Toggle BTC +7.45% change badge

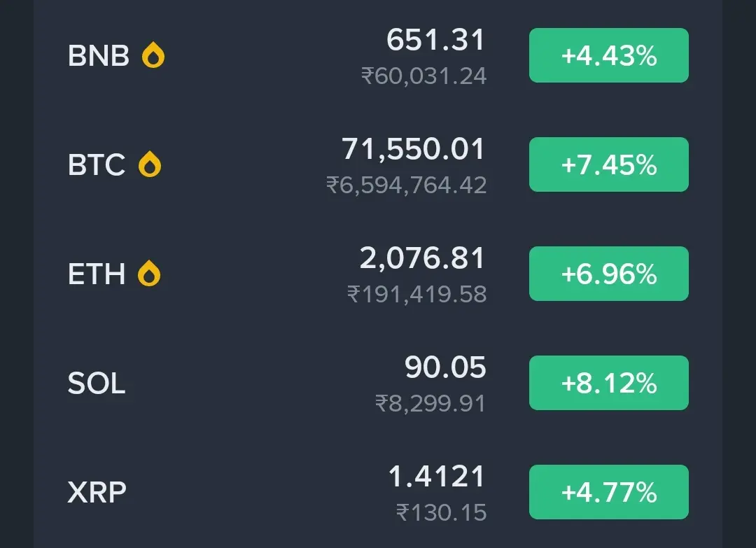pos(608,164)
